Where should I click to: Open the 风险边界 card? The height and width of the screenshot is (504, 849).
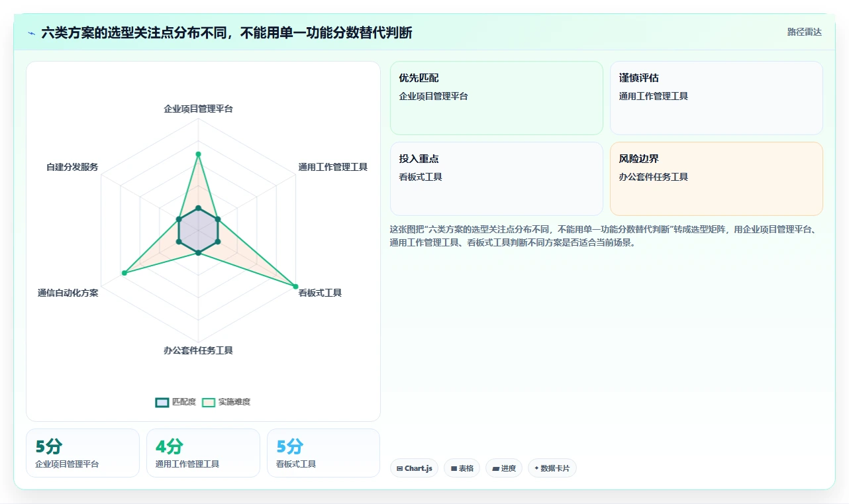717,179
